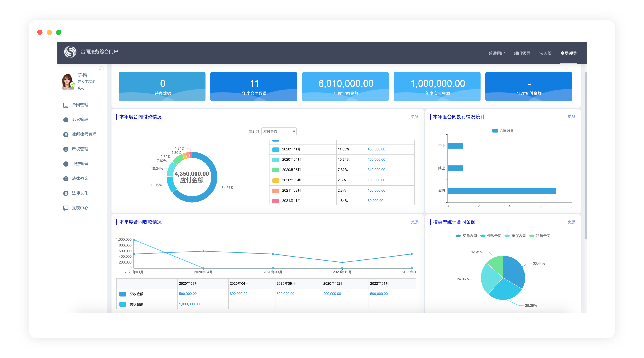Click 更多 in 本年度合同执行情况统计 panel
This screenshot has height=358, width=644.
[x=571, y=117]
